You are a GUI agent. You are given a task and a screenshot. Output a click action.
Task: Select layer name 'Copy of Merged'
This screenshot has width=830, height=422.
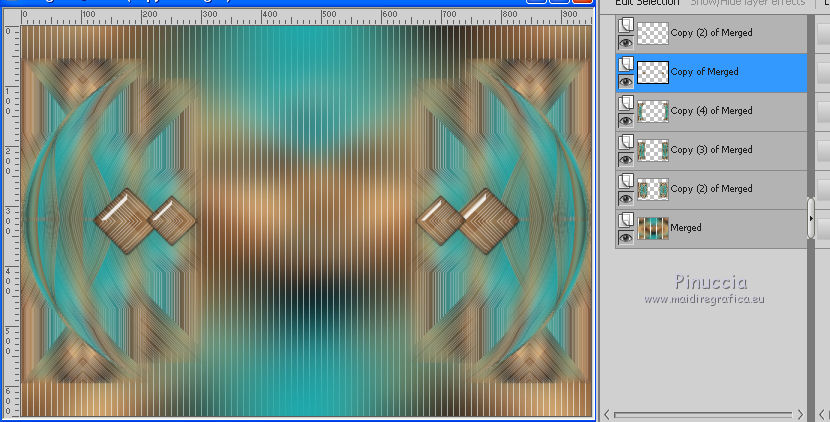tap(705, 72)
